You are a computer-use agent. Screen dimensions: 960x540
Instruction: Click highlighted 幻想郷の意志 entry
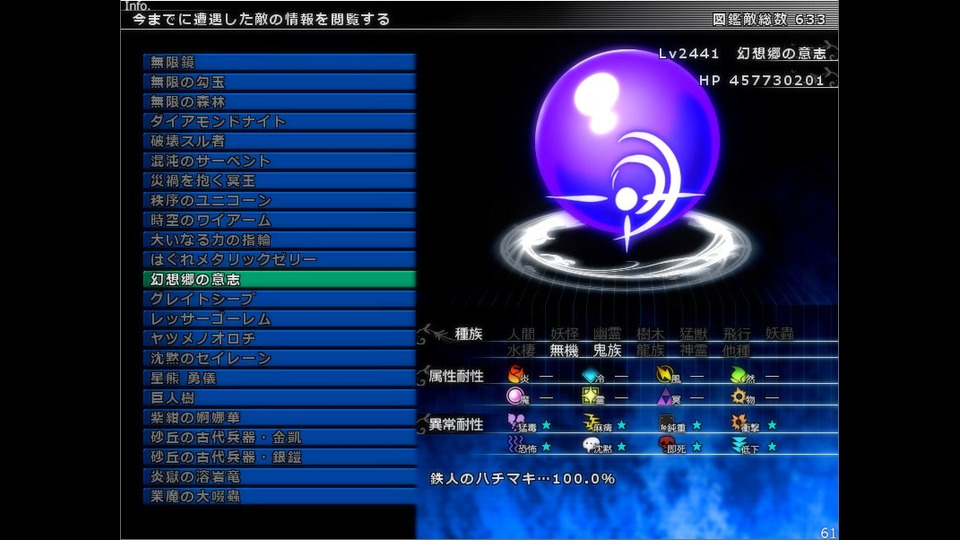click(x=279, y=279)
